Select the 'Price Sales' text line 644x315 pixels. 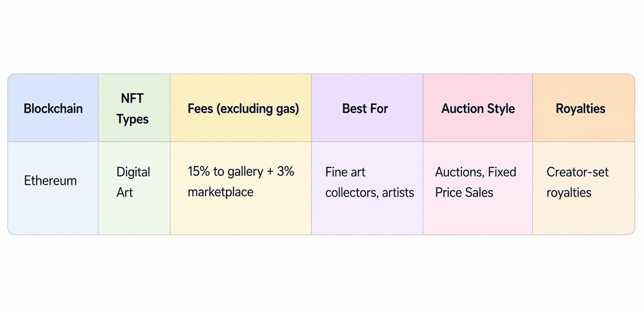point(464,193)
